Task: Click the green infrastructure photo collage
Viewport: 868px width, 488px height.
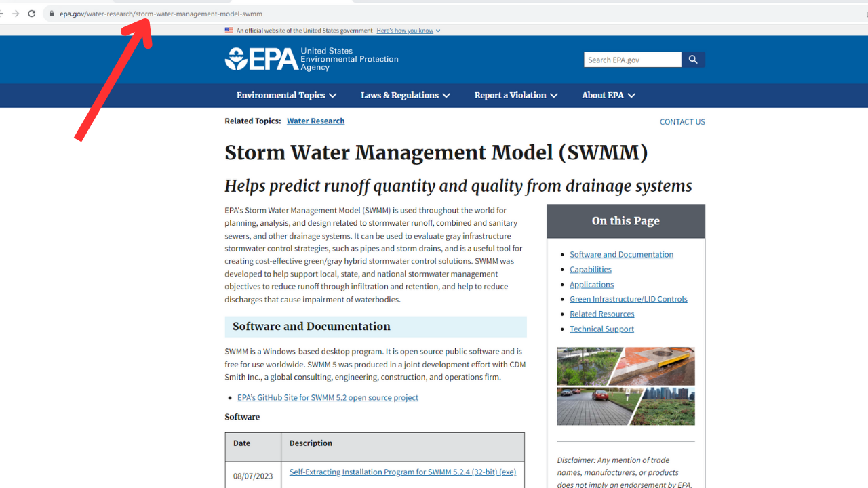Action: 625,386
